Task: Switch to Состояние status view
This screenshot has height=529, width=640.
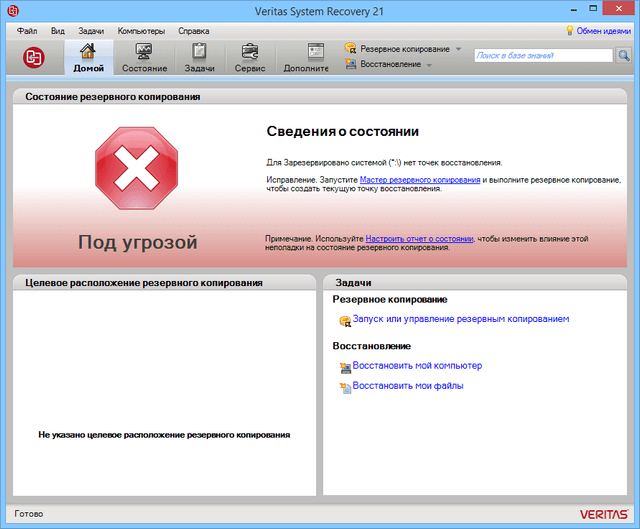Action: point(144,58)
